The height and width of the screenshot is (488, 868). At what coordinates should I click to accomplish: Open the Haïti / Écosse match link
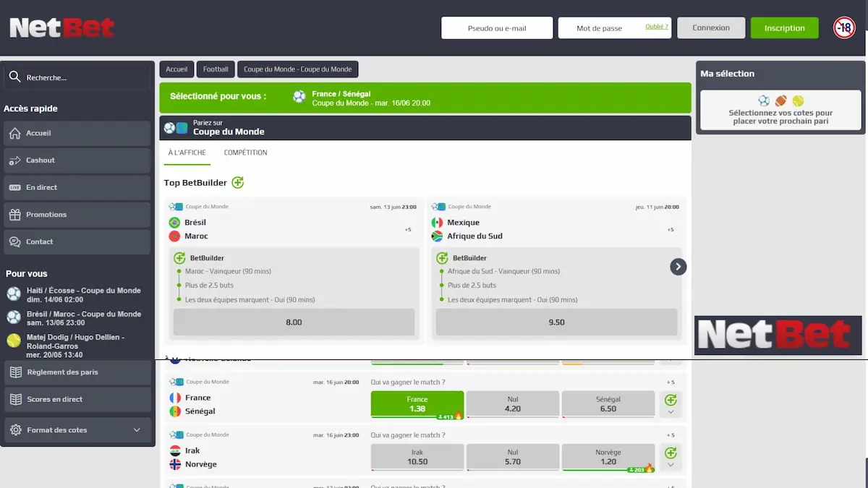83,294
